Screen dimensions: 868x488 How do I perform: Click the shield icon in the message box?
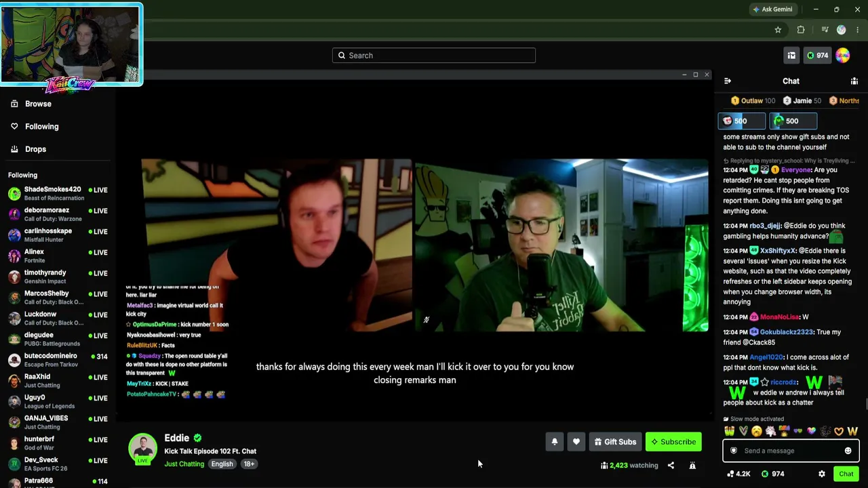[x=733, y=451]
